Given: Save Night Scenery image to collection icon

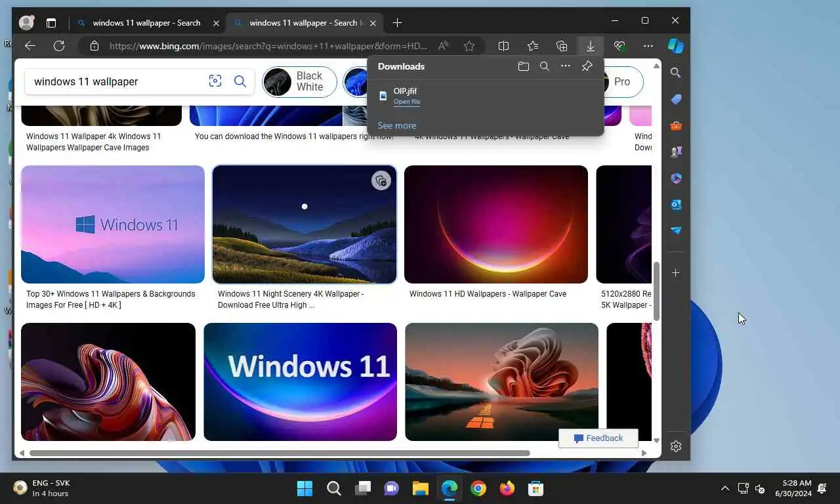Looking at the screenshot, I should pyautogui.click(x=381, y=180).
